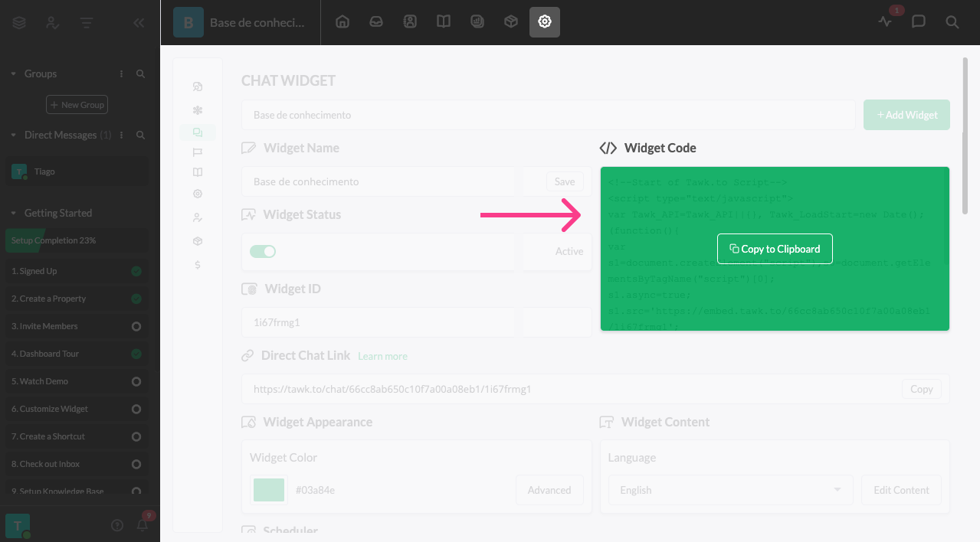Viewport: 980px width, 542px height.
Task: Collapse the Groups section
Action: pyautogui.click(x=14, y=73)
